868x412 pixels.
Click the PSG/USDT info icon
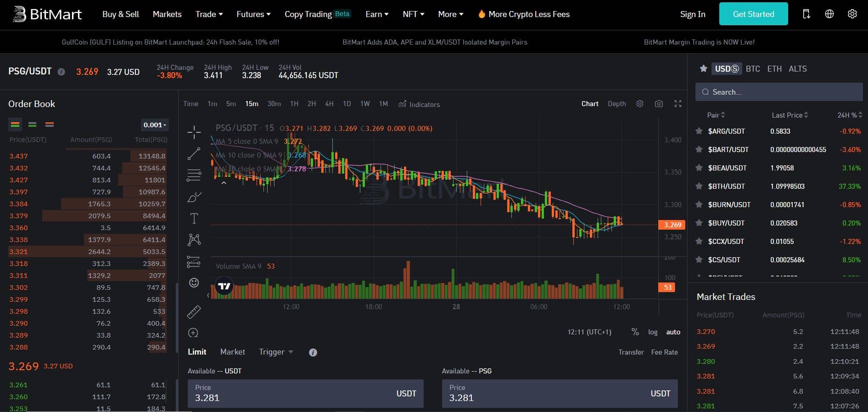tap(61, 72)
